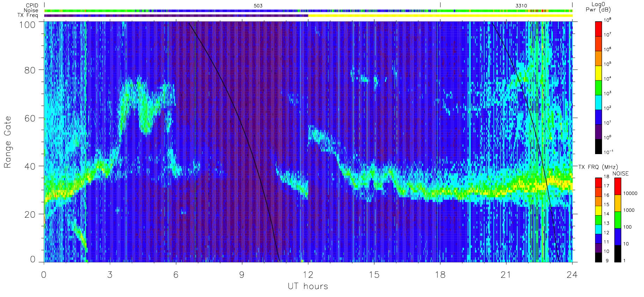Click the CPID label
This screenshot has height=297, width=644.
pyautogui.click(x=32, y=6)
